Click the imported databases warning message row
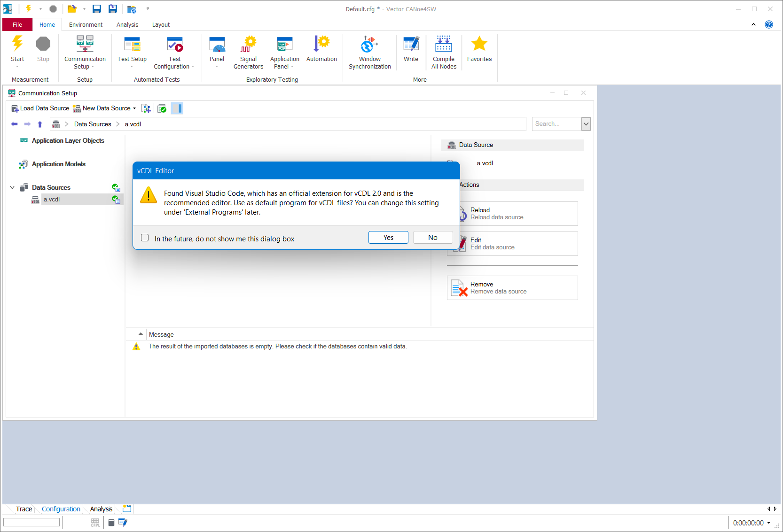Image resolution: width=783 pixels, height=532 pixels. (x=360, y=347)
